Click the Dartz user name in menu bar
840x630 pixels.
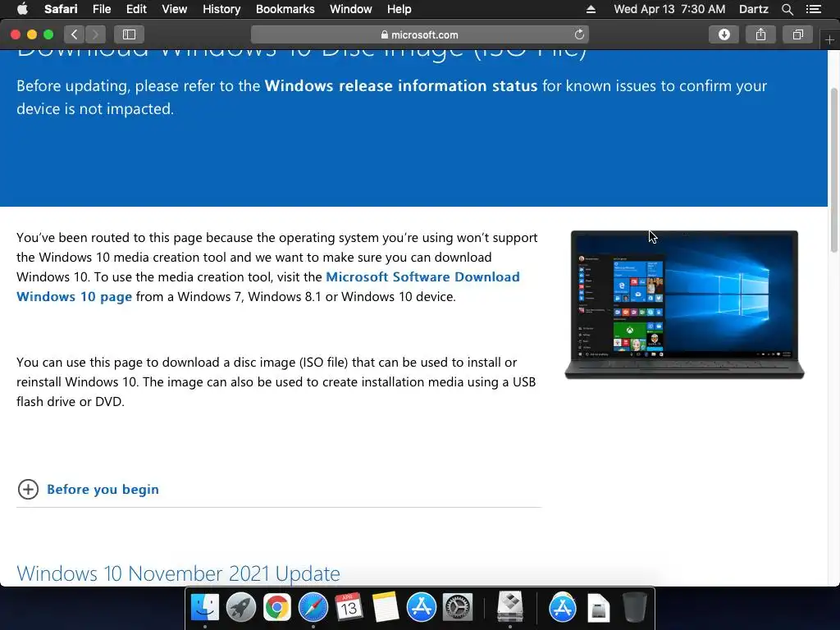tap(753, 9)
